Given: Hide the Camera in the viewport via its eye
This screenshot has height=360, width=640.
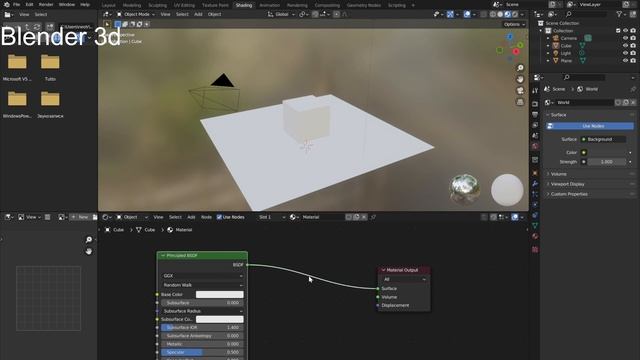Looking at the screenshot, I should [x=625, y=38].
